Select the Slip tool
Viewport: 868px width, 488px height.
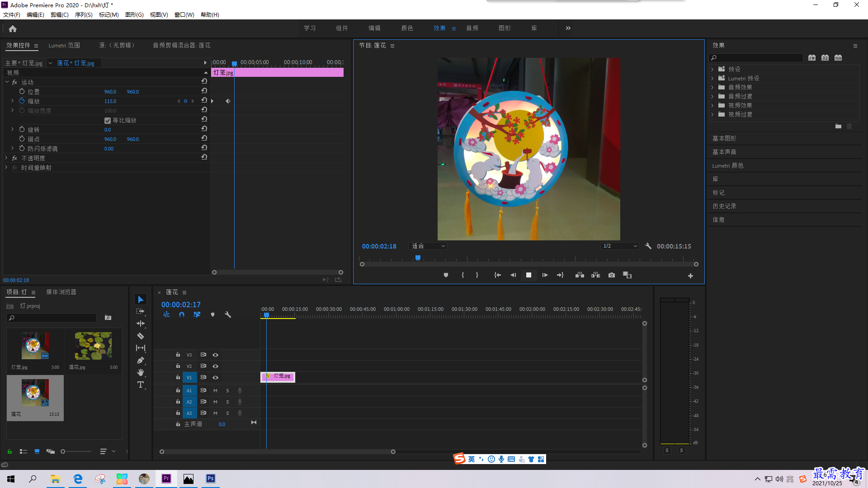pos(141,348)
